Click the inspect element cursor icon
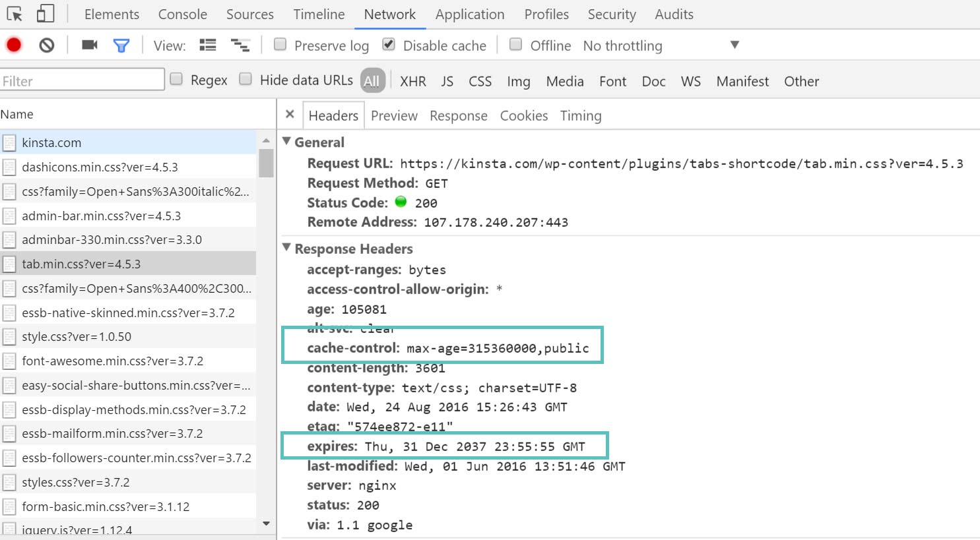Screen dimensions: 980x540 pyautogui.click(x=15, y=14)
